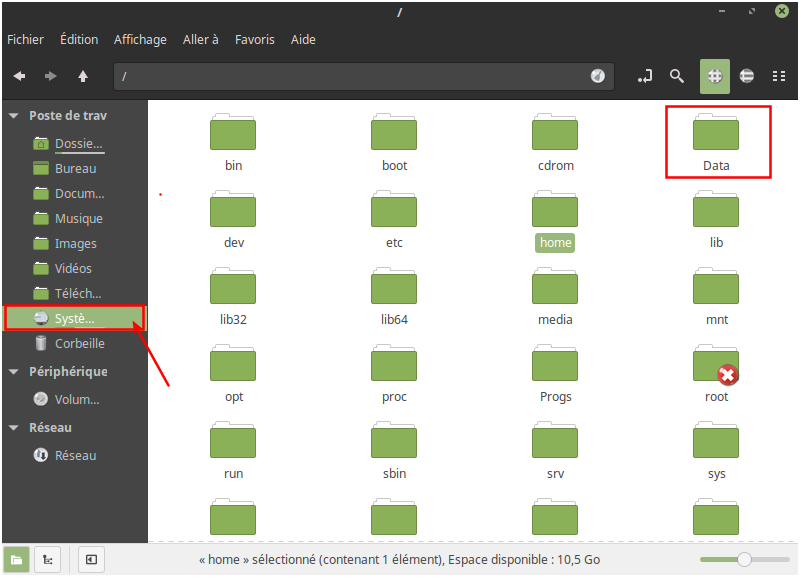Collapse the Poste de travail section
This screenshot has height=580, width=801.
tap(14, 116)
